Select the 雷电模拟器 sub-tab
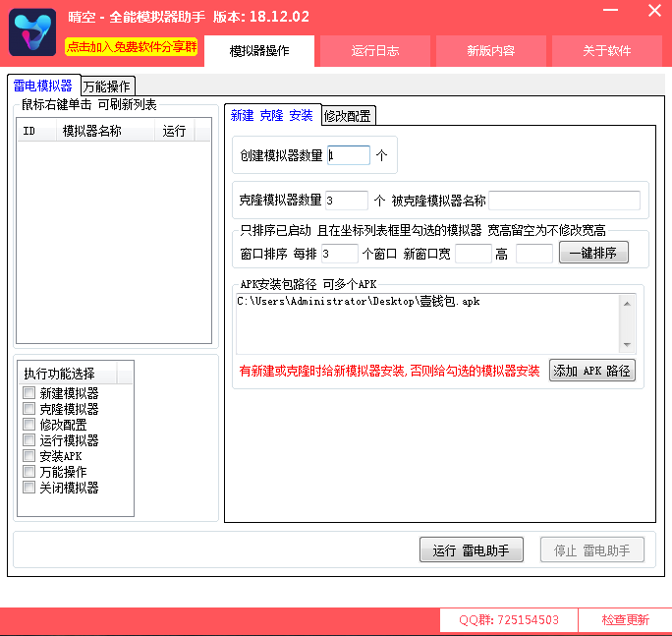 click(43, 86)
